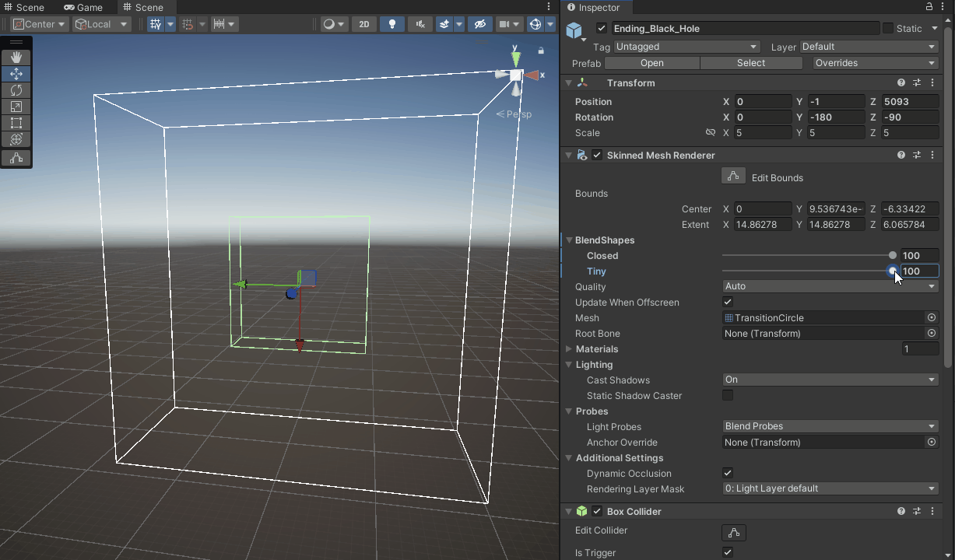Disable the Skinned Mesh Renderer component checkbox
The height and width of the screenshot is (560, 955).
(x=597, y=155)
